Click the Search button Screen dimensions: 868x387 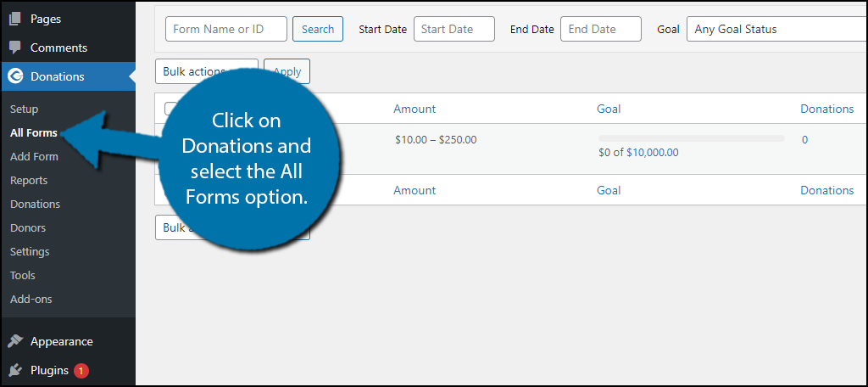pyautogui.click(x=318, y=29)
